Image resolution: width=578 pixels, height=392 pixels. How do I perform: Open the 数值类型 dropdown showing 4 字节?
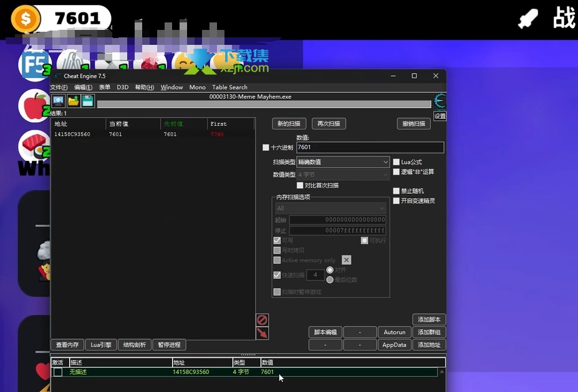(343, 174)
